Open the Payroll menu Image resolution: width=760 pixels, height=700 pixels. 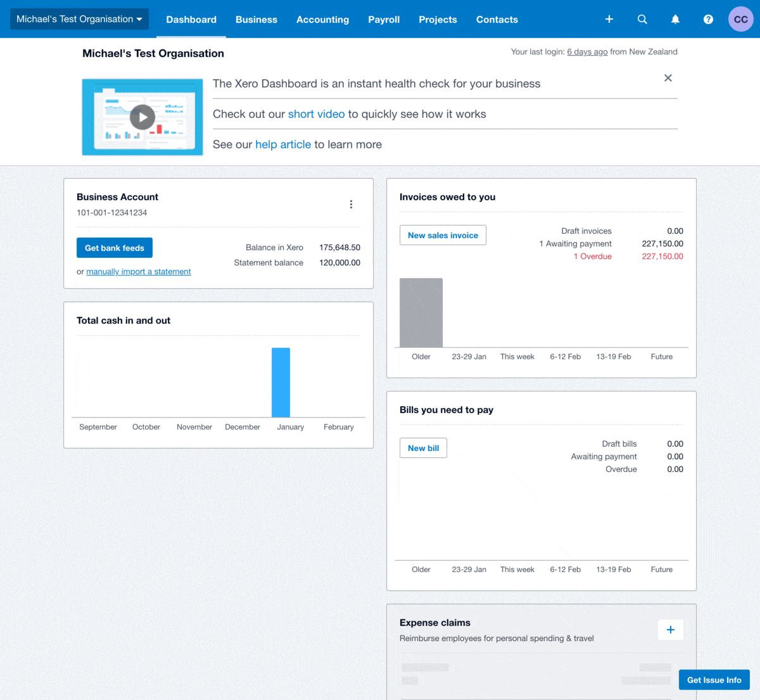[384, 20]
